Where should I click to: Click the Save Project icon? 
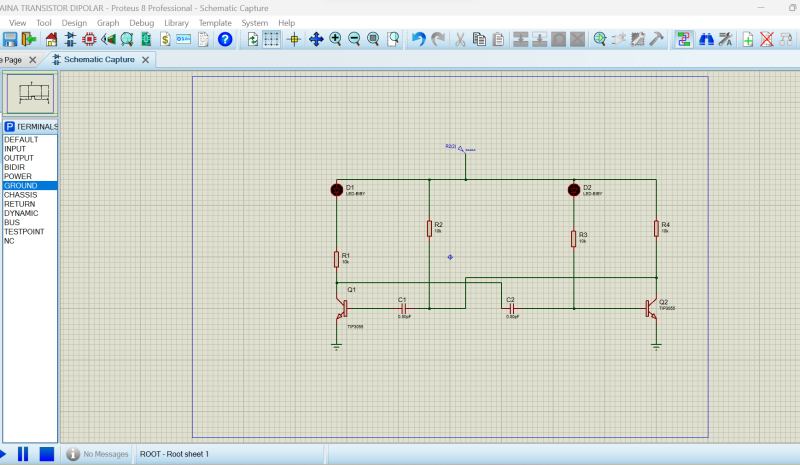point(10,40)
